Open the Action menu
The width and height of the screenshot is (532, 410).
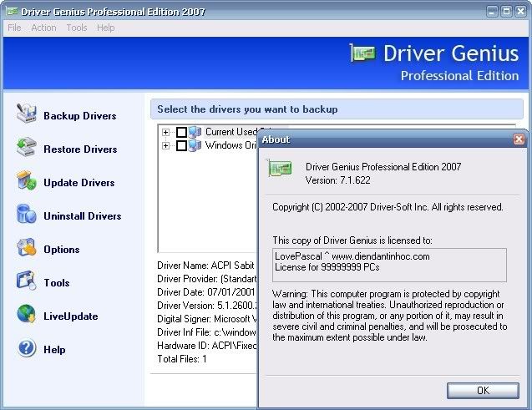(x=43, y=28)
